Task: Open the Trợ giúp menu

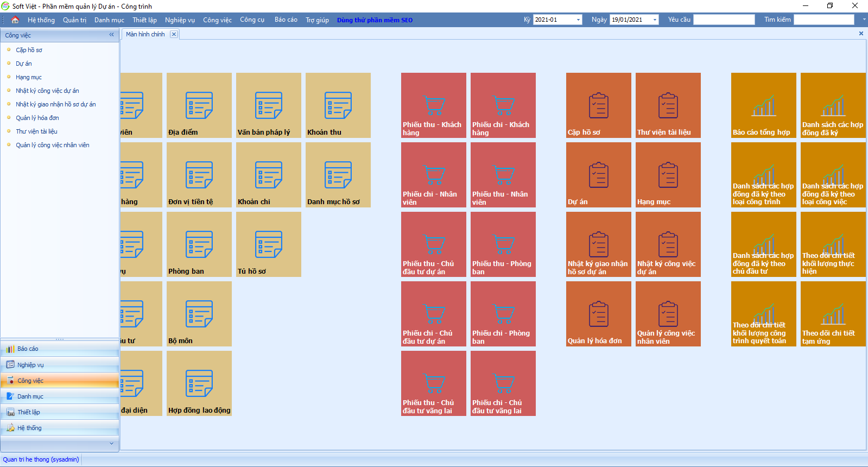Action: click(317, 20)
